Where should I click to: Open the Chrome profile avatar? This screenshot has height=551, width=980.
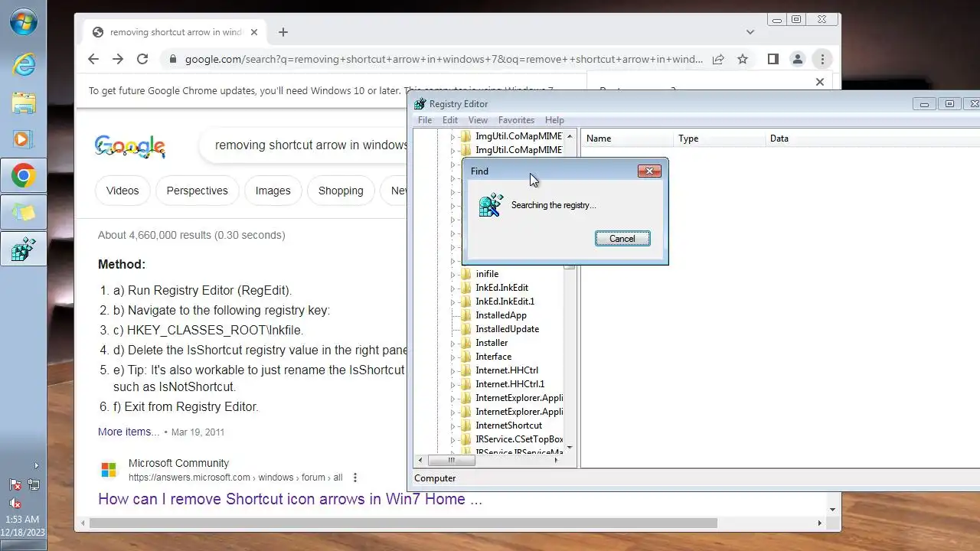click(798, 59)
